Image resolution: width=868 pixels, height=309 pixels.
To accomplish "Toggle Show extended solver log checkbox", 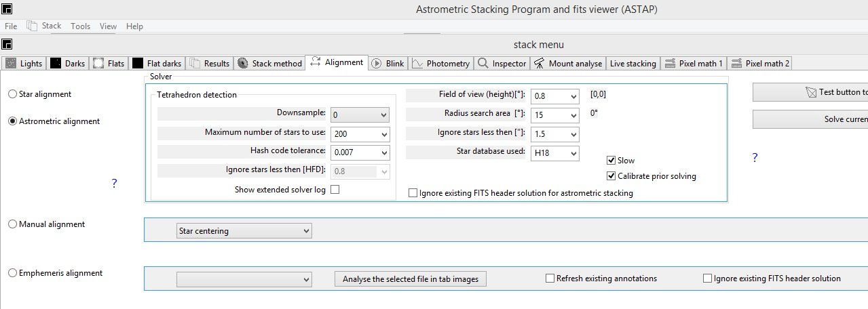I will click(335, 190).
